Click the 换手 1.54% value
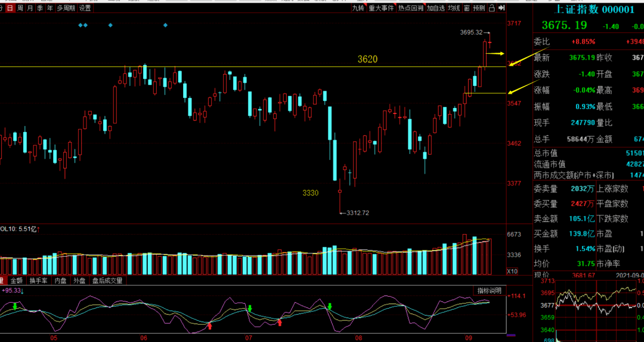644x342 pixels. pyautogui.click(x=586, y=249)
